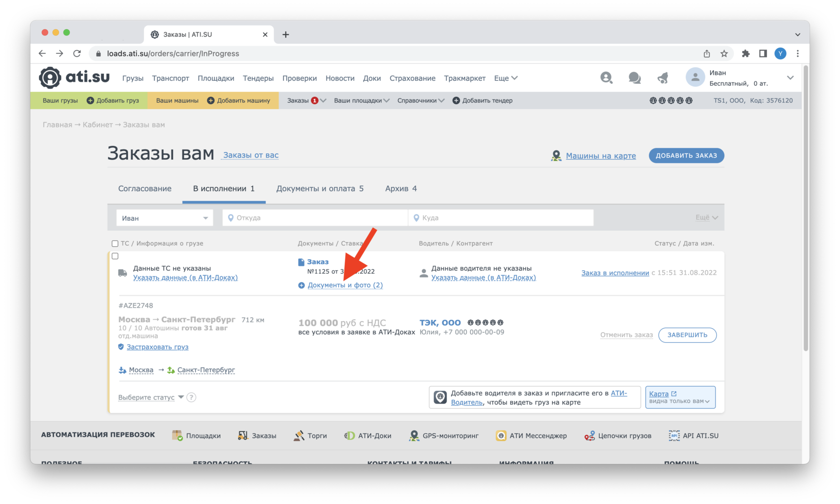Screen dimensions: 840x504
Task: Reload the page
Action: [x=77, y=53]
